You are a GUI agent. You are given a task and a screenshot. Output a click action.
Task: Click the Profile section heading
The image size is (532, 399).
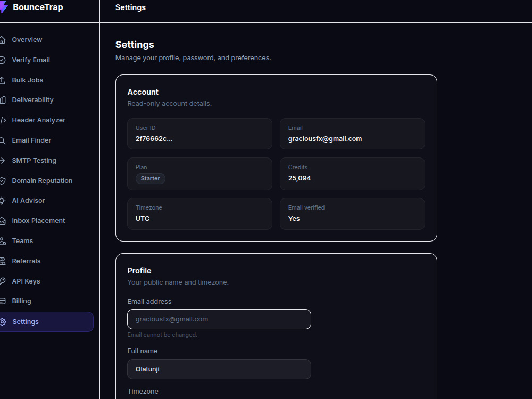pos(139,271)
